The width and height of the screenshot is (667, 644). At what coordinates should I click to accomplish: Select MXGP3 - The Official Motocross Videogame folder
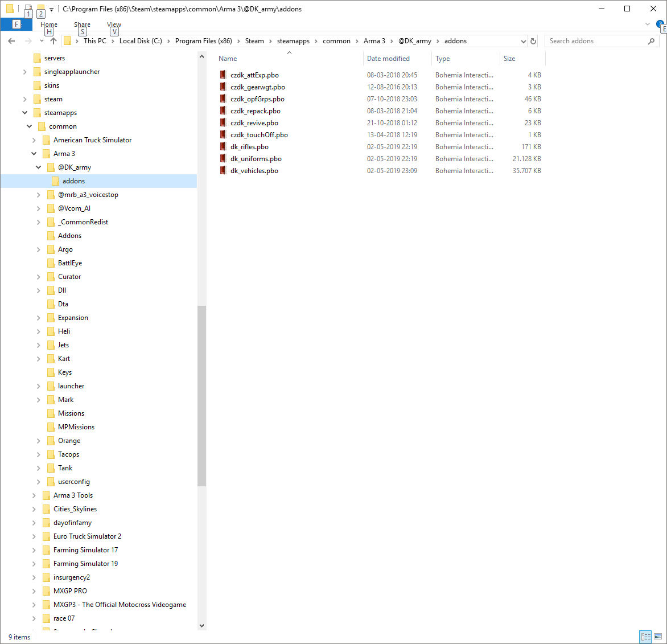pyautogui.click(x=120, y=605)
